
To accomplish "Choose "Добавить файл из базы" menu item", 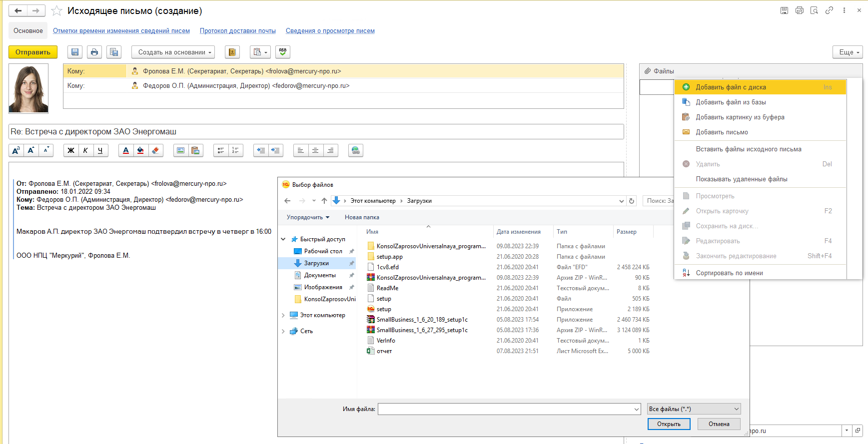I will coord(731,102).
